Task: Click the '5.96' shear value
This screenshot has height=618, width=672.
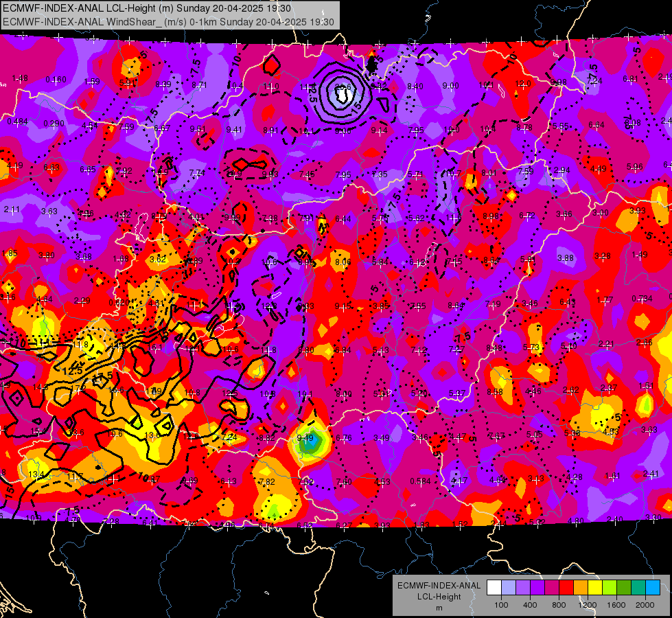Action: click(x=635, y=166)
